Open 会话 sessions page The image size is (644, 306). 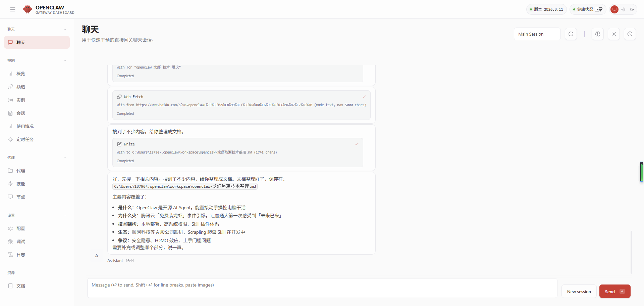[37, 113]
